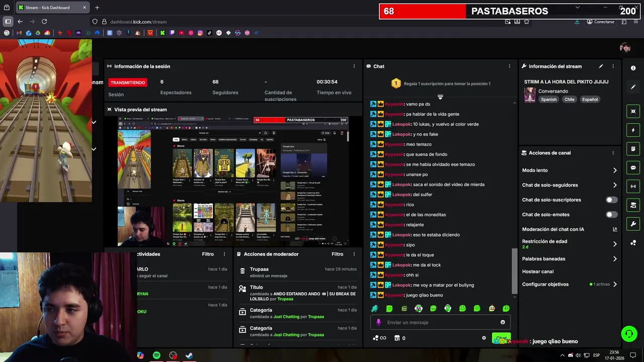This screenshot has width=644, height=362.
Task: Edit stream info with the pencil icon
Action: [601, 66]
